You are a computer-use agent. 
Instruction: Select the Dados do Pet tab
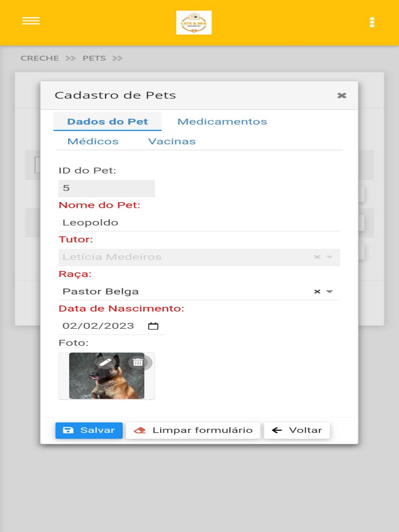[107, 121]
